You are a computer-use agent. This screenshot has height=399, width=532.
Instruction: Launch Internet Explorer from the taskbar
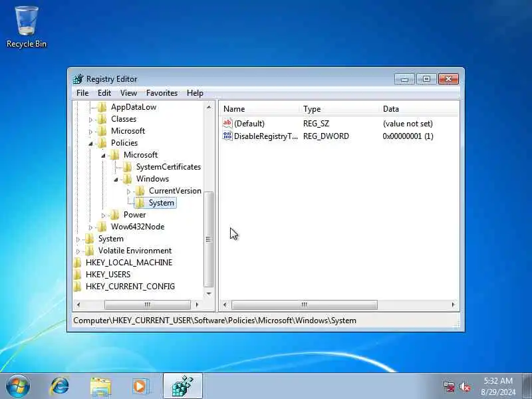point(59,386)
